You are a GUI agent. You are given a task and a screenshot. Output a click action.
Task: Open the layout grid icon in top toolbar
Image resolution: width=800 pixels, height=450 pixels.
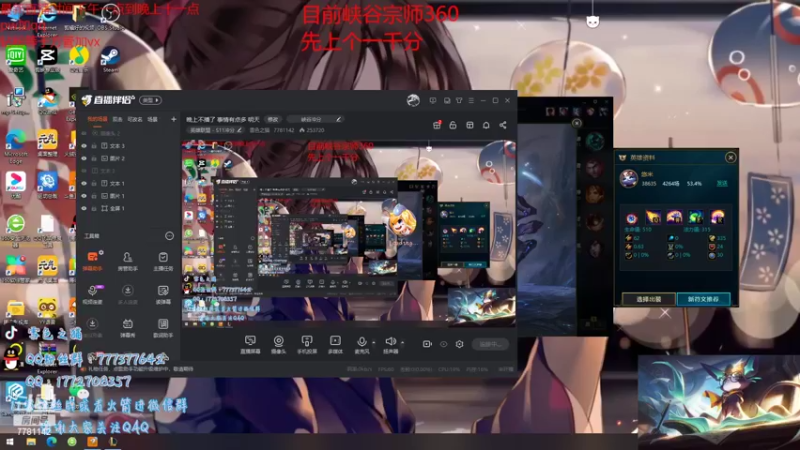click(x=470, y=125)
